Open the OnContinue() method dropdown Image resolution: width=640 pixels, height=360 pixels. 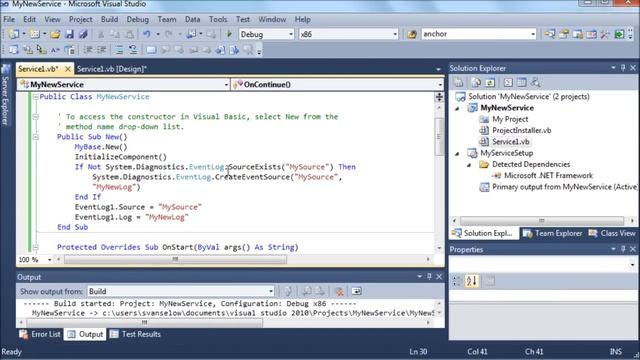tap(440, 84)
